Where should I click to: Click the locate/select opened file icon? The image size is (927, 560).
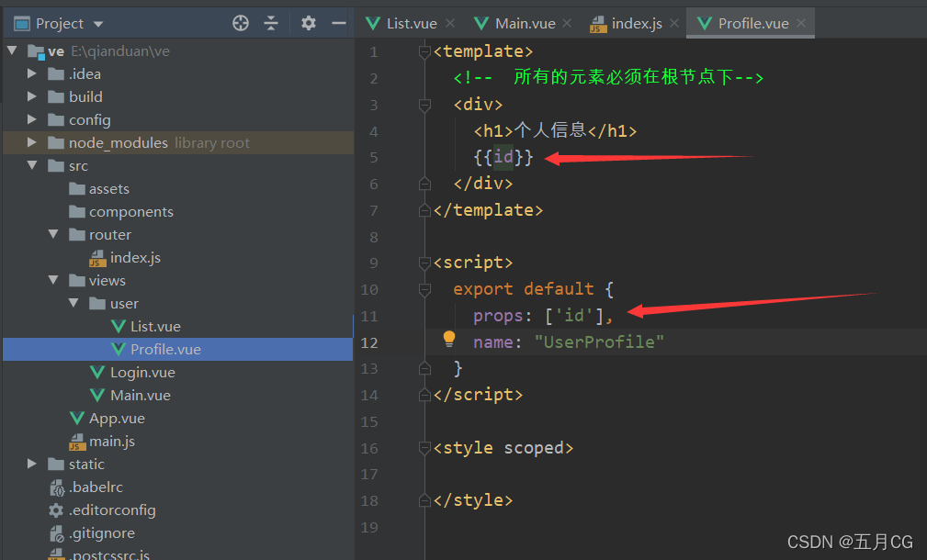click(241, 23)
